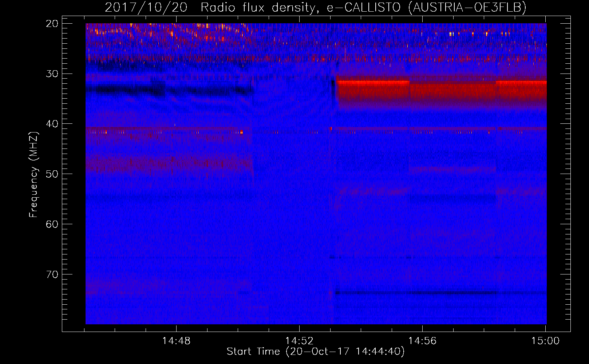Click the Start Time axis label

click(x=316, y=352)
